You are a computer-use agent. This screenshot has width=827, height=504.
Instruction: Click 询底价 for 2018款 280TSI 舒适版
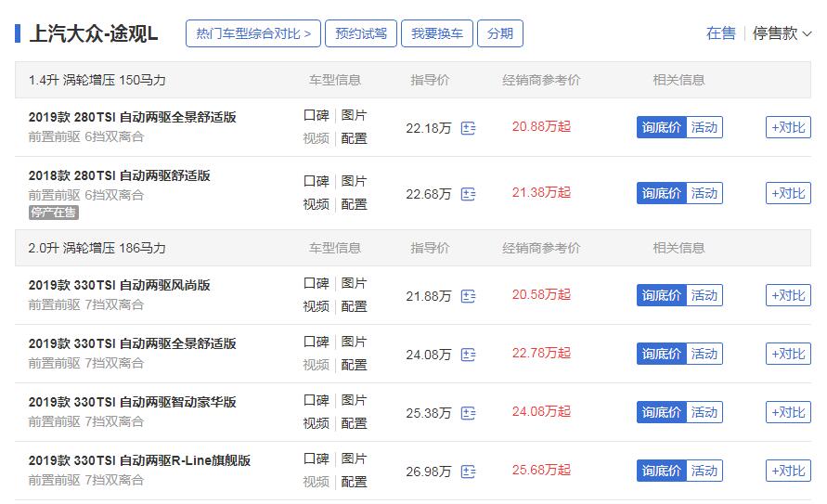662,193
